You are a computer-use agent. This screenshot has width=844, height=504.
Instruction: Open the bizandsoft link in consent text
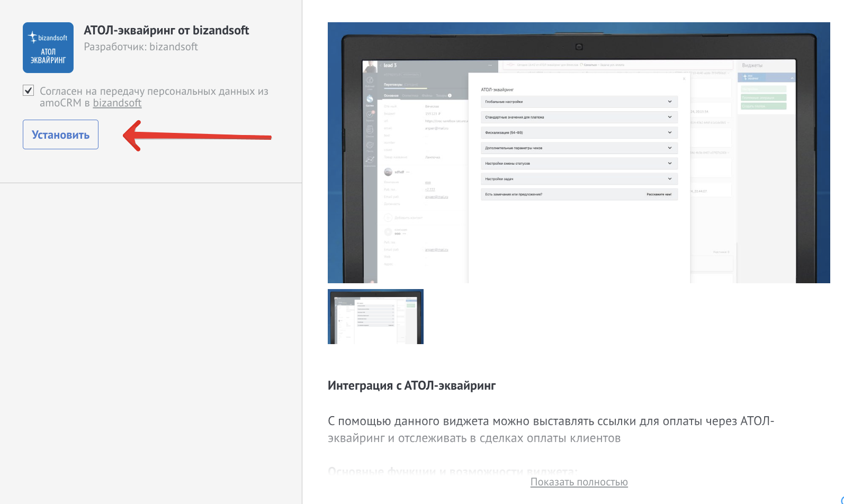117,103
